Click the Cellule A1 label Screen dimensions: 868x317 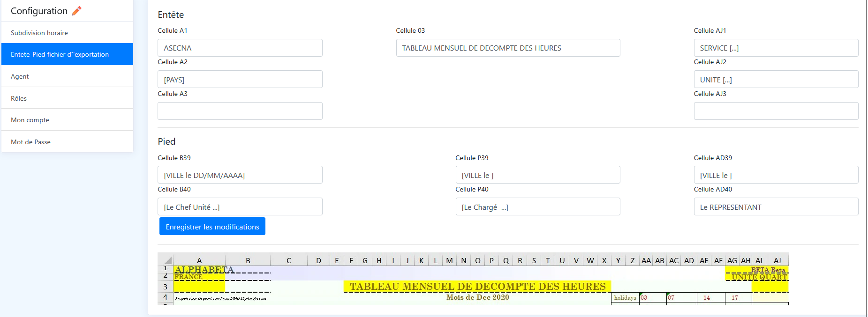coord(173,30)
